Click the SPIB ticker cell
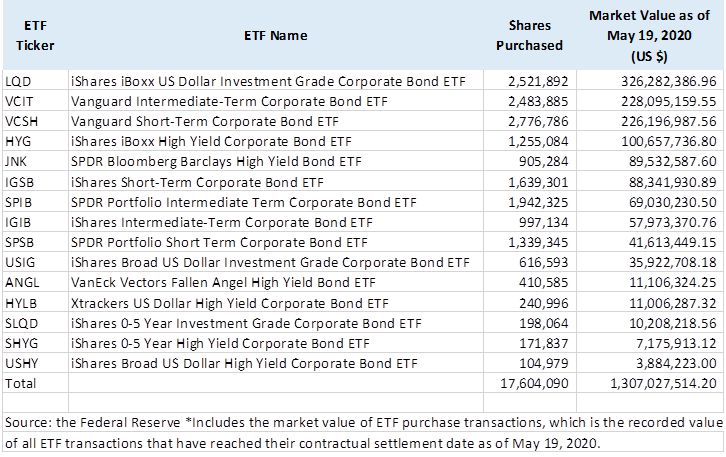This screenshot has width=726, height=457. tap(36, 202)
